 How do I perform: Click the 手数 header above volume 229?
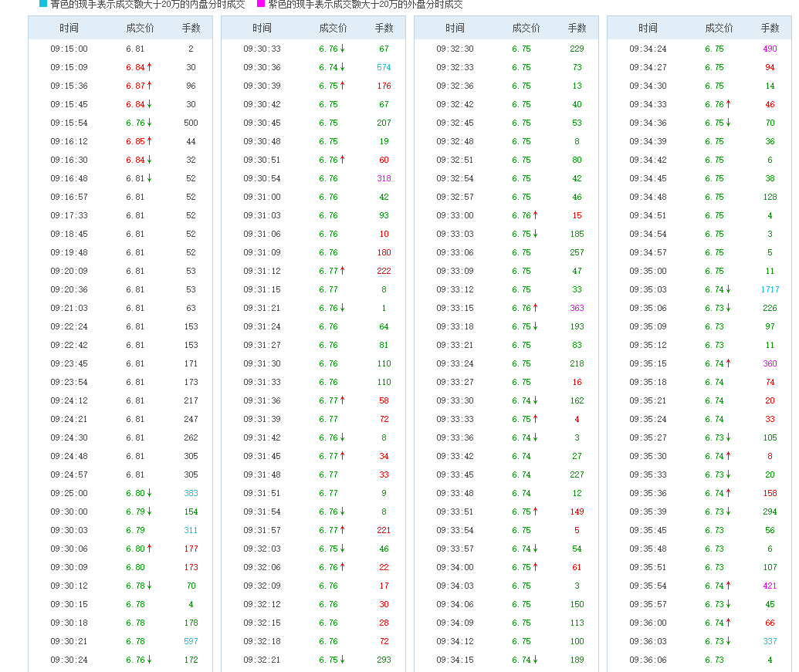click(577, 28)
